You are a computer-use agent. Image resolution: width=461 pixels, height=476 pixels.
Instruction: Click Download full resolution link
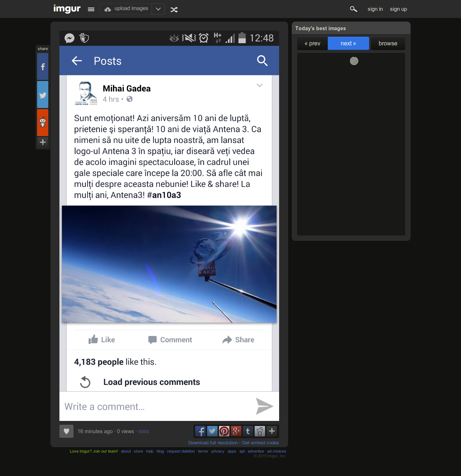[213, 443]
